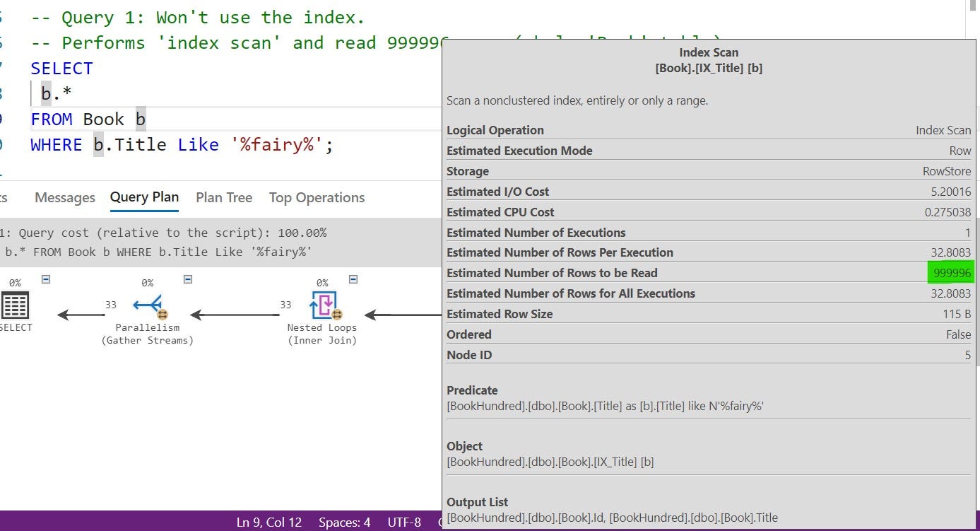Viewport: 980px width, 531px height.
Task: Click Spaces: 4 indentation setting
Action: click(x=344, y=523)
